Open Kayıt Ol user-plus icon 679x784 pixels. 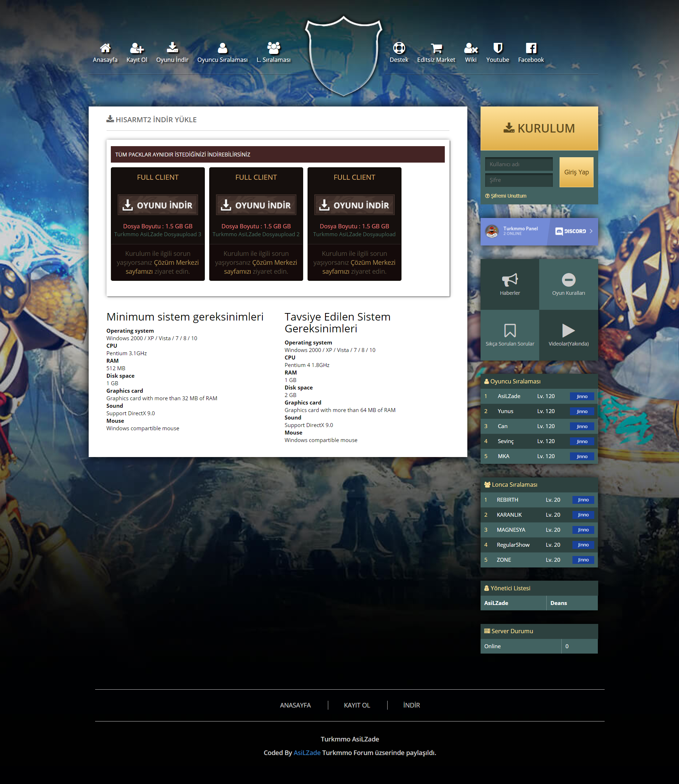[137, 48]
